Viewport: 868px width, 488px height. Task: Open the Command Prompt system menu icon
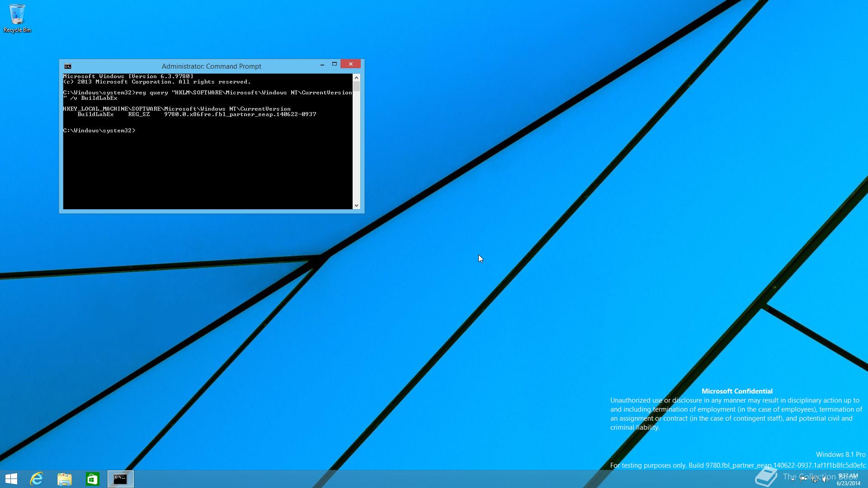coord(68,66)
